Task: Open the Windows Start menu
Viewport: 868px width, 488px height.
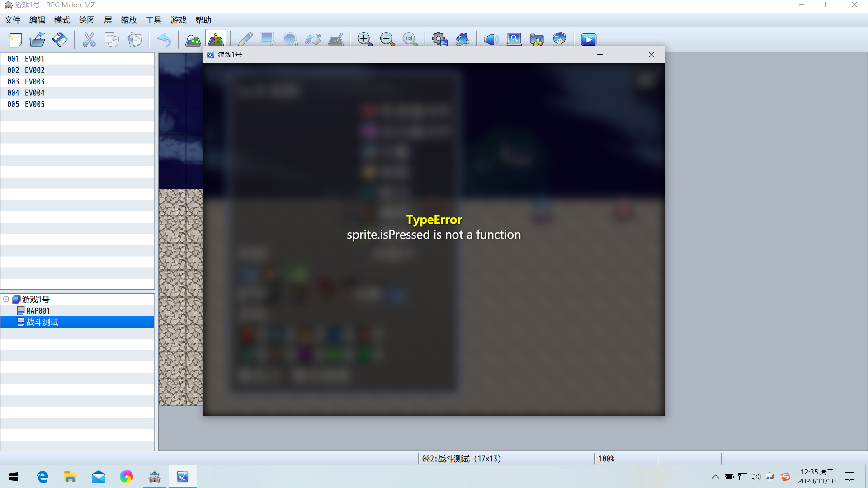Action: [x=14, y=477]
